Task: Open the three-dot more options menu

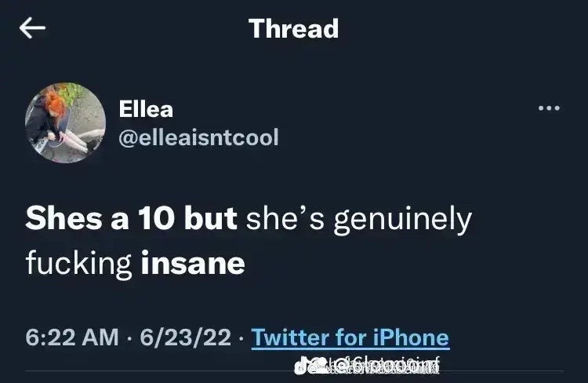Action: click(x=549, y=108)
